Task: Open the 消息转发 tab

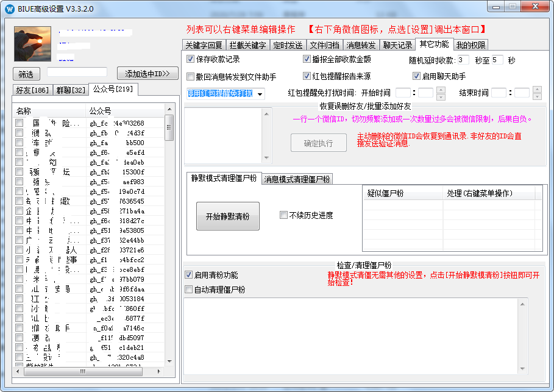Action: point(361,45)
